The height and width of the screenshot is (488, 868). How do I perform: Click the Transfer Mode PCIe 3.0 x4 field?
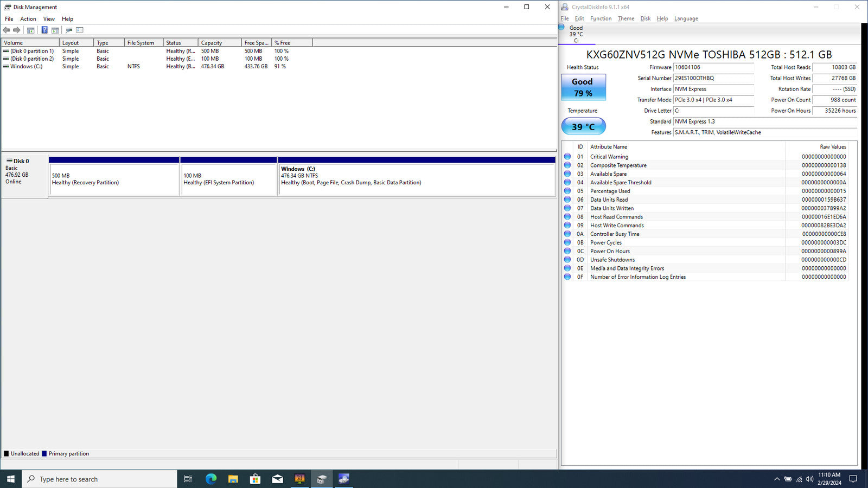(713, 100)
